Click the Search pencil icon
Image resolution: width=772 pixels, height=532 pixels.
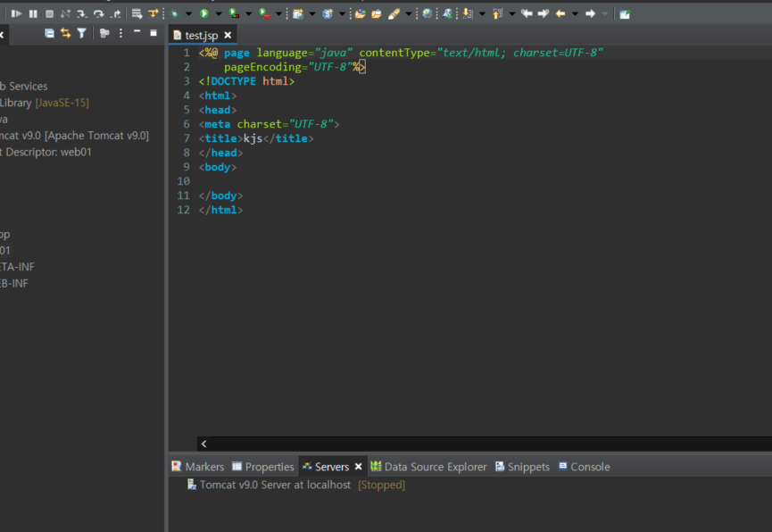coord(394,13)
